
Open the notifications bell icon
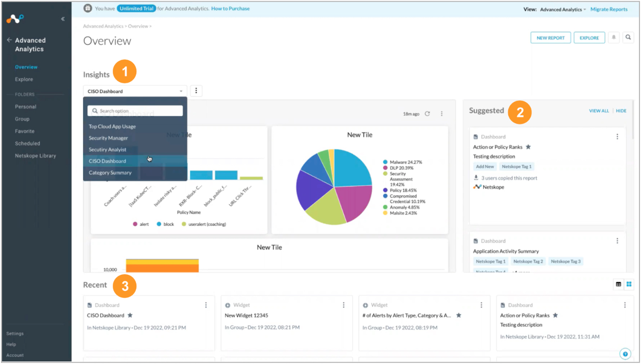tap(614, 37)
